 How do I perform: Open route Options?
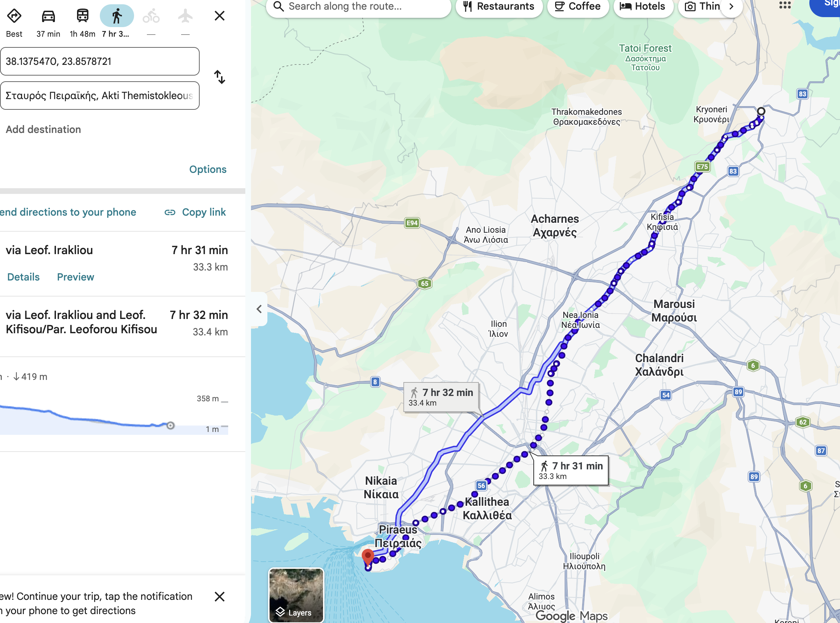tap(208, 169)
